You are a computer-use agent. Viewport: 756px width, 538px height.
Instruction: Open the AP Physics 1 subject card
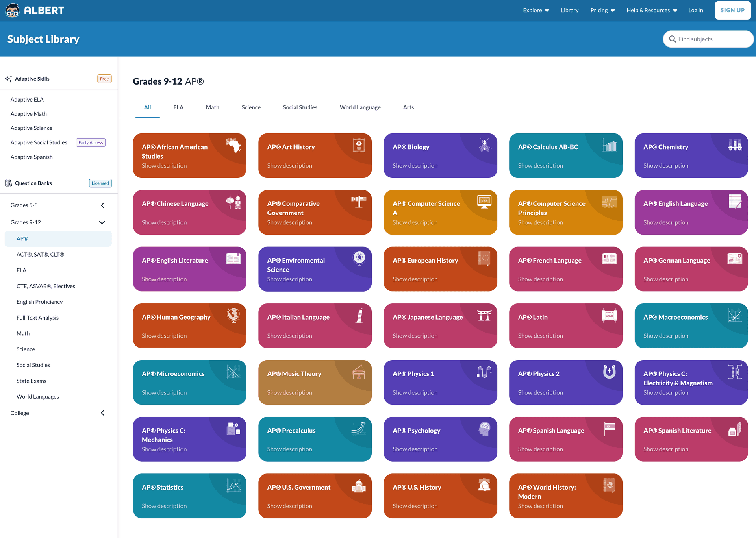440,383
